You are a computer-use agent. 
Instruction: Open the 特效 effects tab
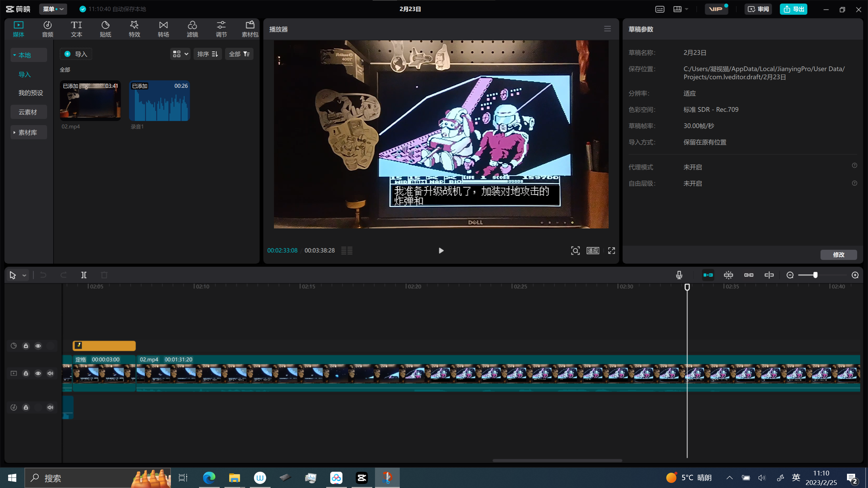(x=134, y=29)
